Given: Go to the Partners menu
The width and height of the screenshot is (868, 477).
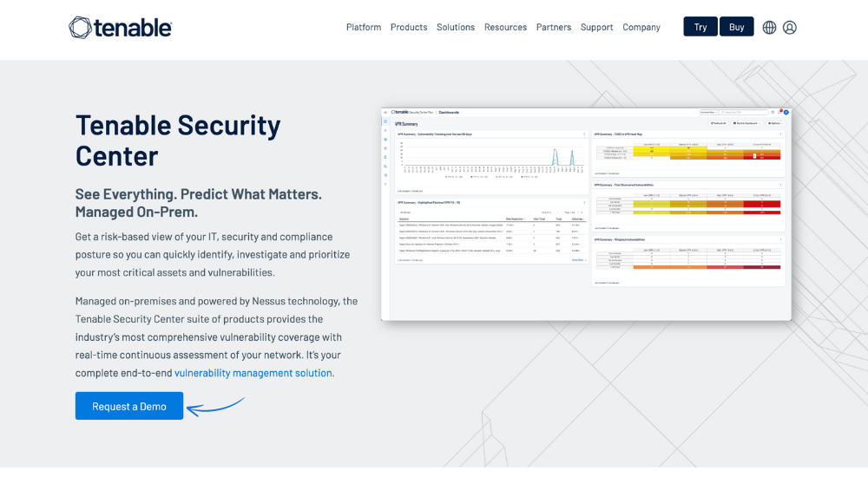Looking at the screenshot, I should click(x=553, y=27).
